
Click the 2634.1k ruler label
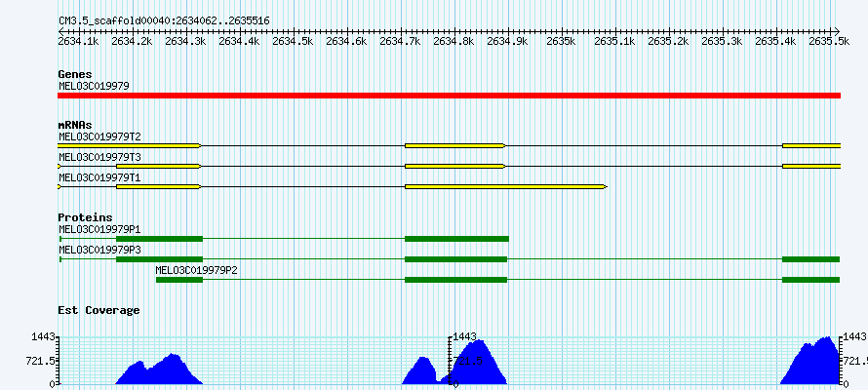[80, 41]
